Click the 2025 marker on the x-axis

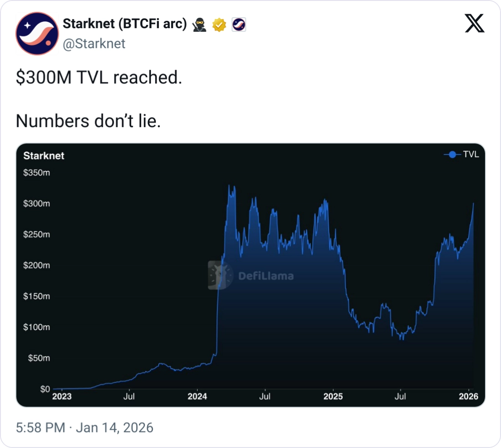coord(332,397)
